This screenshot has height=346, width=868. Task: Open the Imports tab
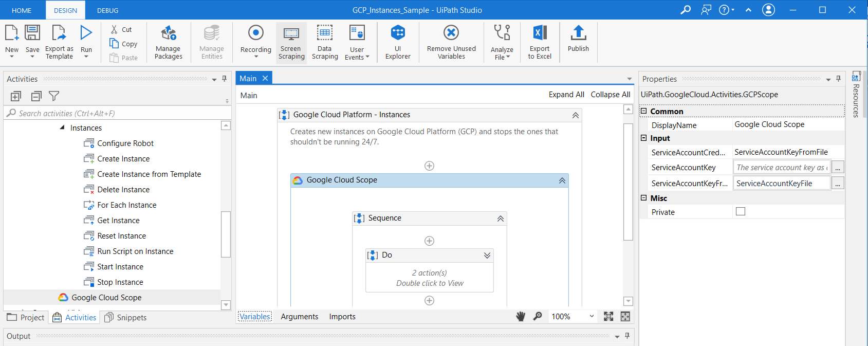click(x=342, y=317)
